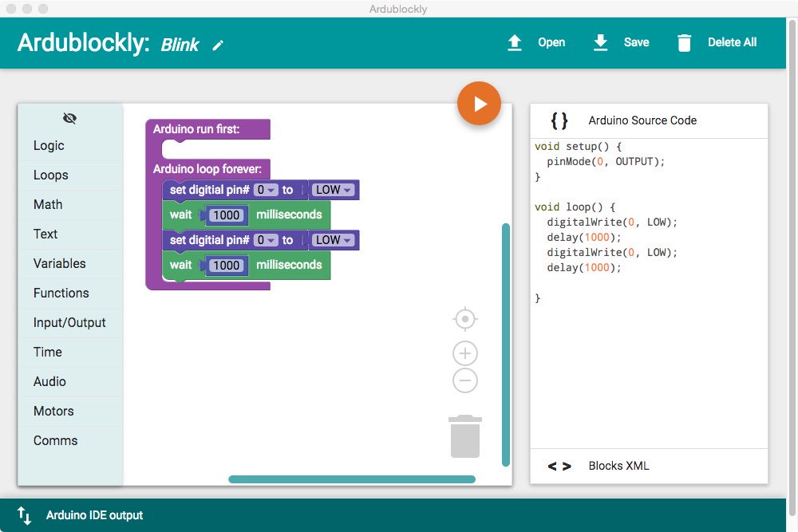Click the trash can in the workspace
Screen dimensions: 798x532
tap(465, 435)
